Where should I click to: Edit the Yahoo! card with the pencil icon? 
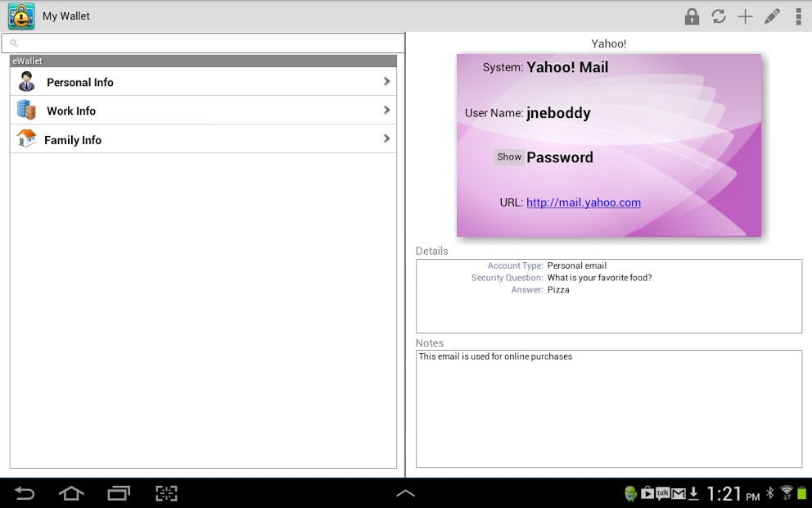[773, 16]
